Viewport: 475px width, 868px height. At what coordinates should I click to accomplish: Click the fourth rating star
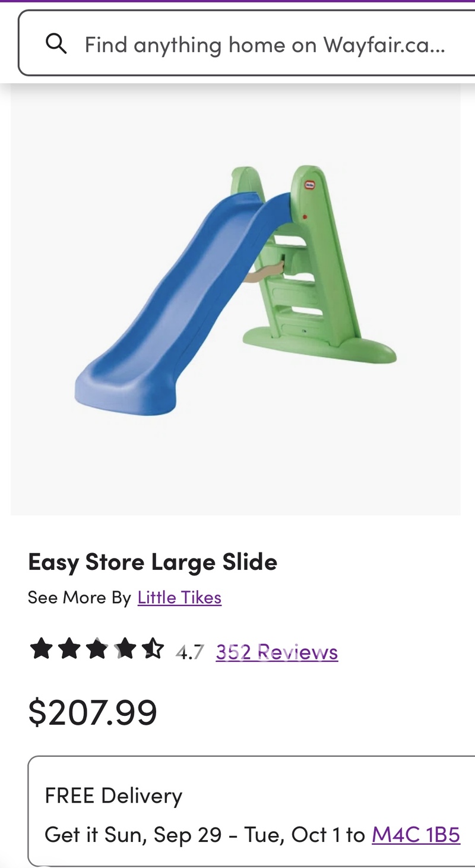(125, 649)
